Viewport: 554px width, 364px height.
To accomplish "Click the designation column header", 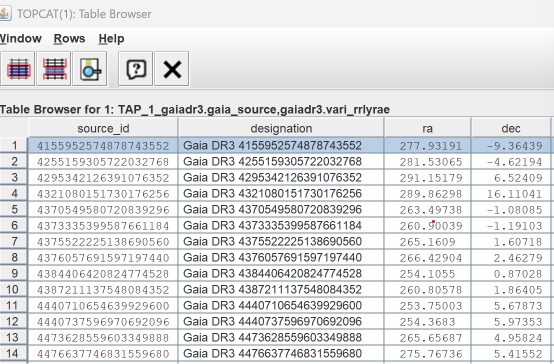I will point(281,128).
